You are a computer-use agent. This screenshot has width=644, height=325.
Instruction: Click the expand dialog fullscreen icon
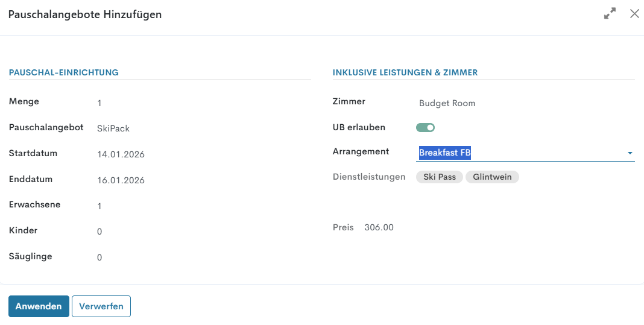pos(610,13)
